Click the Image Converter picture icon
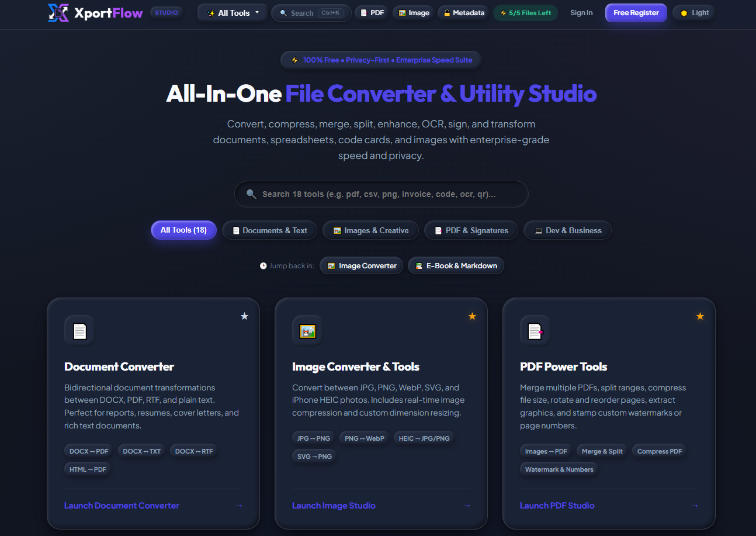 pos(307,331)
